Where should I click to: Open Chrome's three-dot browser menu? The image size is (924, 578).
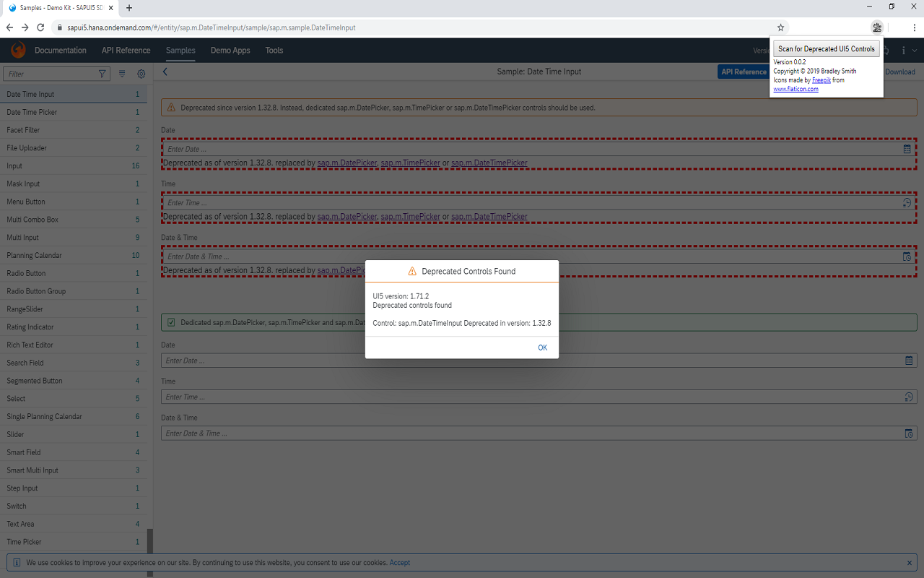[x=915, y=27]
